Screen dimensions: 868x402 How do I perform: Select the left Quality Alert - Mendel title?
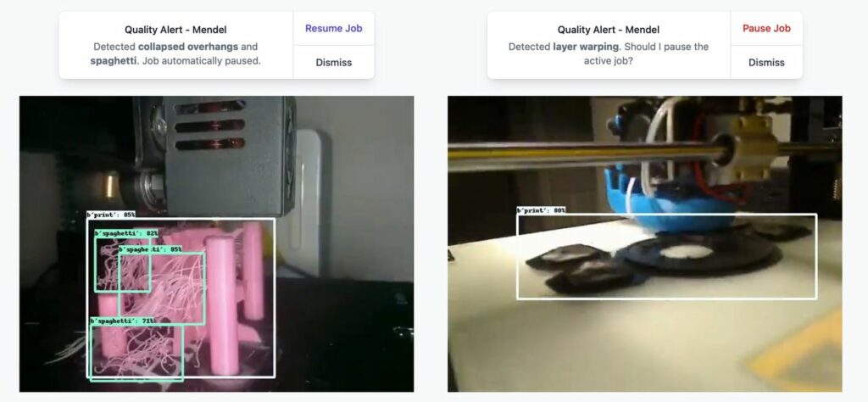pos(174,30)
